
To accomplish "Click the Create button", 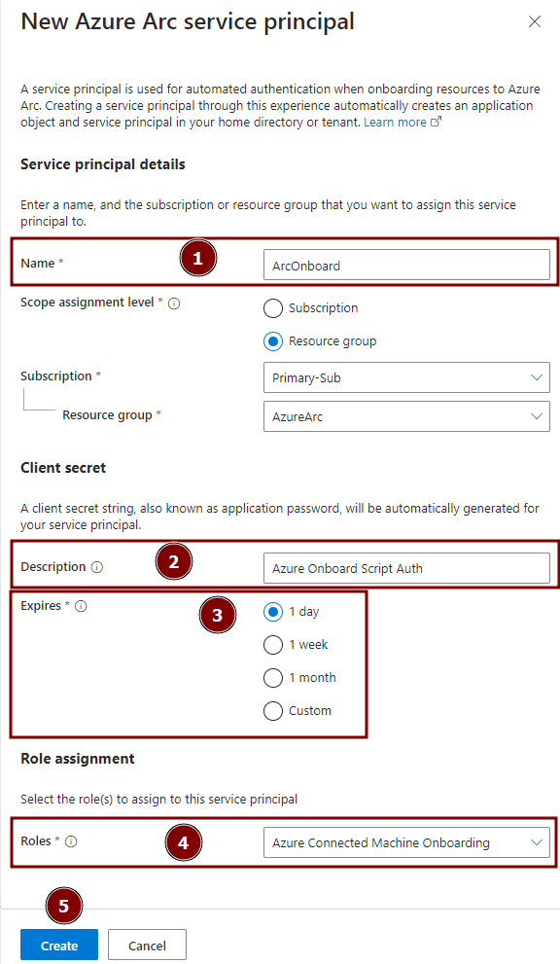I will 58,945.
